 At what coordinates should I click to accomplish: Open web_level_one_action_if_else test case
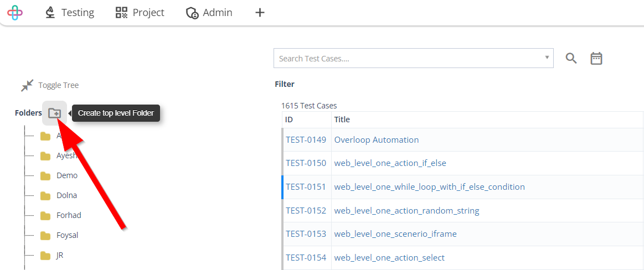pos(390,163)
